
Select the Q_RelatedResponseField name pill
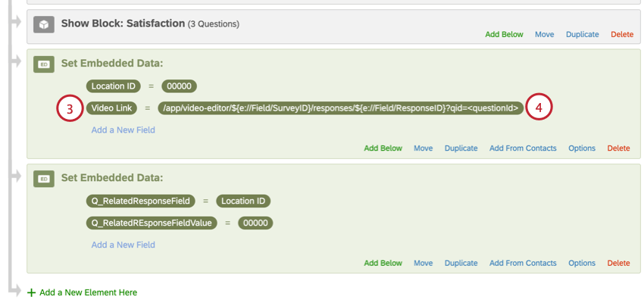pyautogui.click(x=140, y=201)
